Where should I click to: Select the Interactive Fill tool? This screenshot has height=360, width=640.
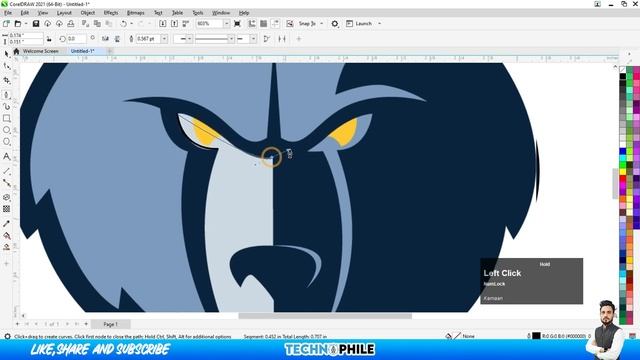click(7, 236)
